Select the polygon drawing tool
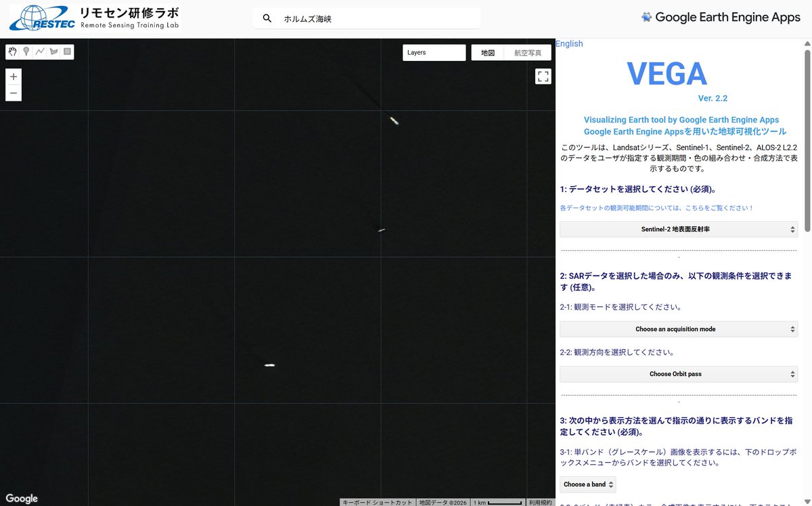The image size is (812, 506). click(53, 51)
